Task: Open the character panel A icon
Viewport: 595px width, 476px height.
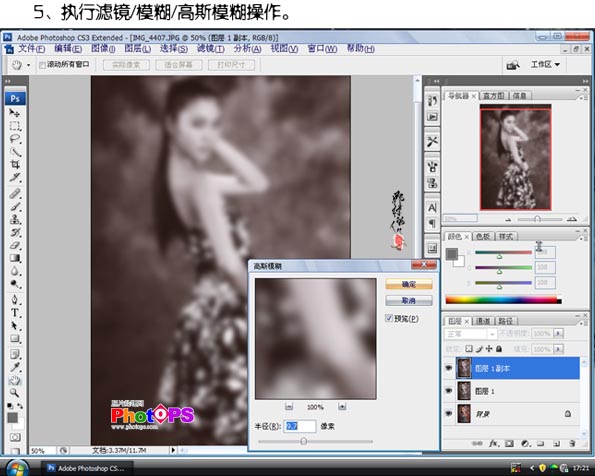Action: (x=432, y=208)
